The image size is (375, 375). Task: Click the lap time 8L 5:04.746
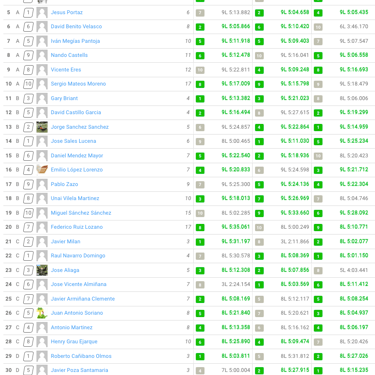pyautogui.click(x=354, y=198)
